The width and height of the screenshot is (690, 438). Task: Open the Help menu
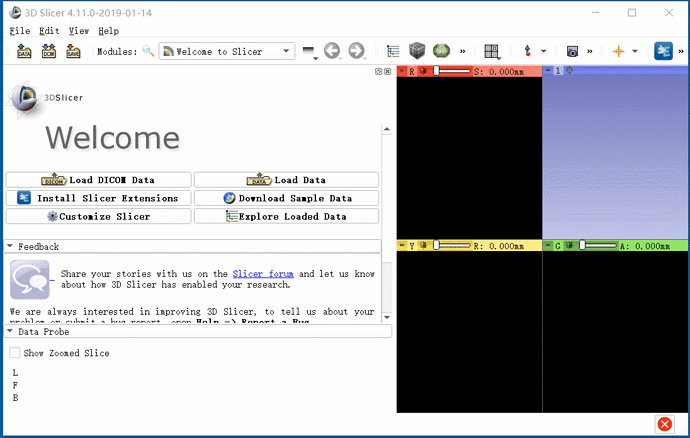point(108,31)
